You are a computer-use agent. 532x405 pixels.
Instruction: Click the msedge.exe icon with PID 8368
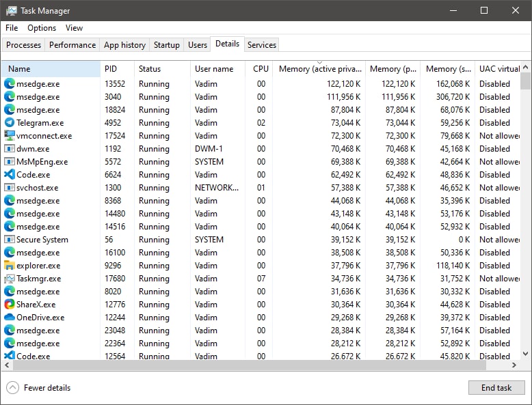(x=10, y=201)
